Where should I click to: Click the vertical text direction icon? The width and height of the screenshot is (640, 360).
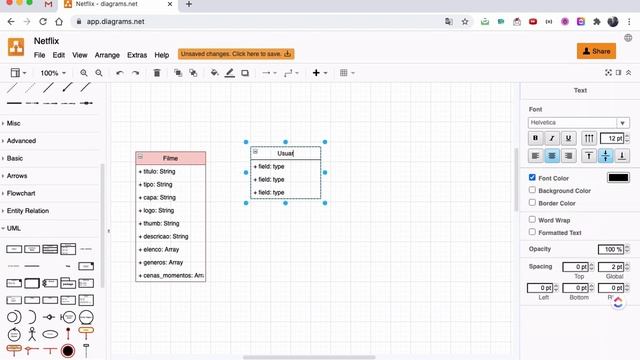pyautogui.click(x=589, y=138)
